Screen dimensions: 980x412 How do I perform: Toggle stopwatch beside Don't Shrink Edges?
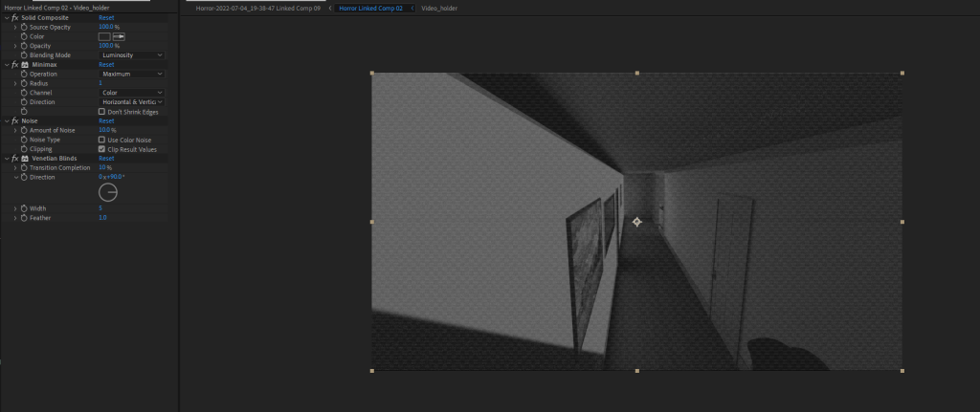click(x=24, y=112)
